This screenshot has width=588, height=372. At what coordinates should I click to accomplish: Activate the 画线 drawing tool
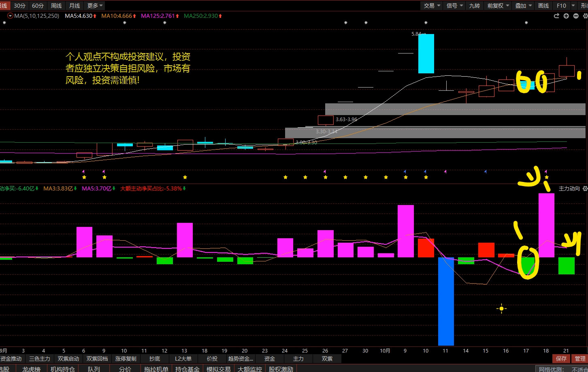(x=543, y=5)
